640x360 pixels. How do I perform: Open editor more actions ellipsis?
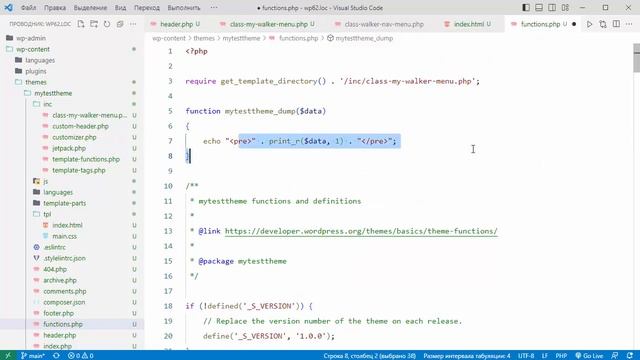[629, 24]
